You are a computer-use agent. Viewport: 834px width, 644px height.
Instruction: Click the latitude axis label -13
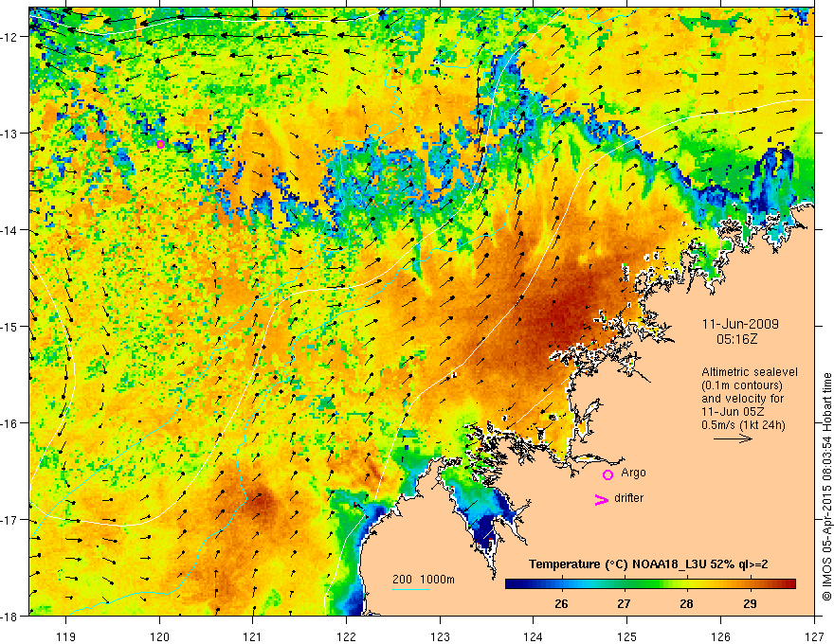[10, 134]
